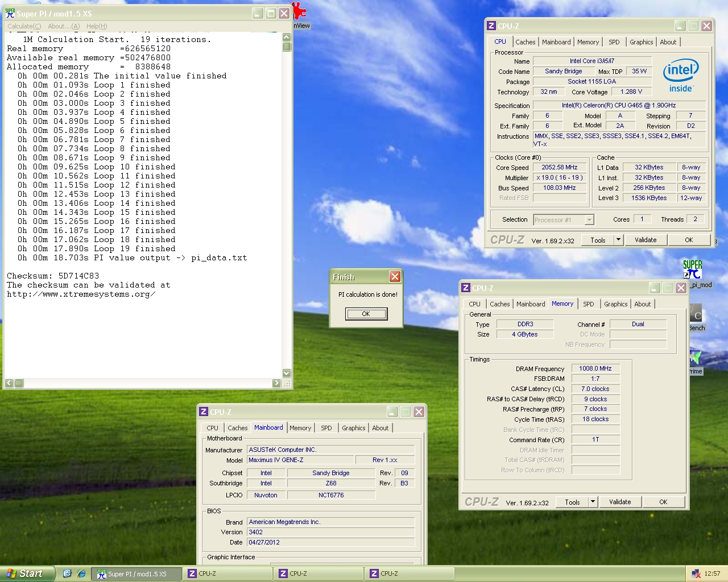Click the red IrfanView desktop icon
Image resolution: width=728 pixels, height=582 pixels.
tap(299, 10)
